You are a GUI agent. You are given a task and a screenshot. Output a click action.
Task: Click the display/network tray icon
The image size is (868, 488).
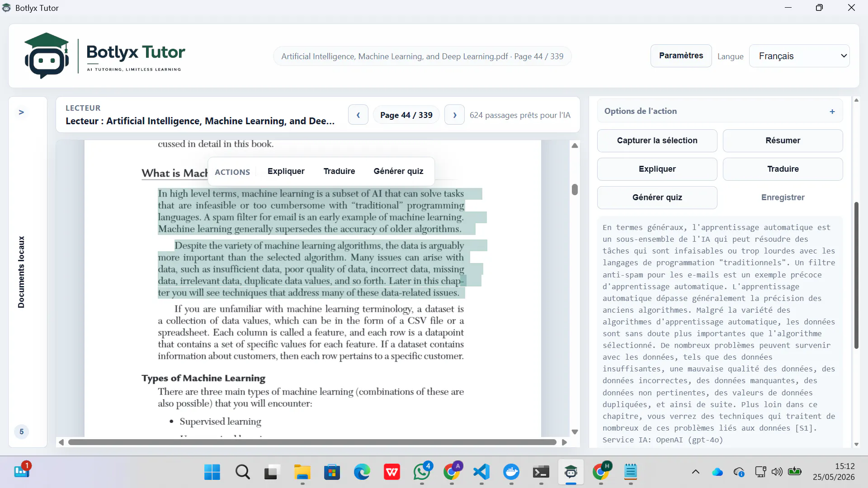coord(760,472)
